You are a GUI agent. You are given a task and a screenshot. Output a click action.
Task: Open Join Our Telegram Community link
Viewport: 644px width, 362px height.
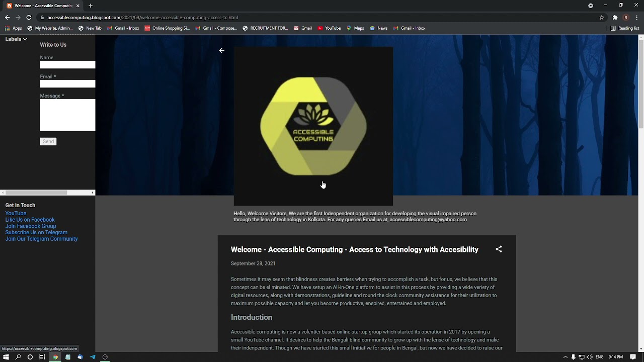(x=41, y=239)
